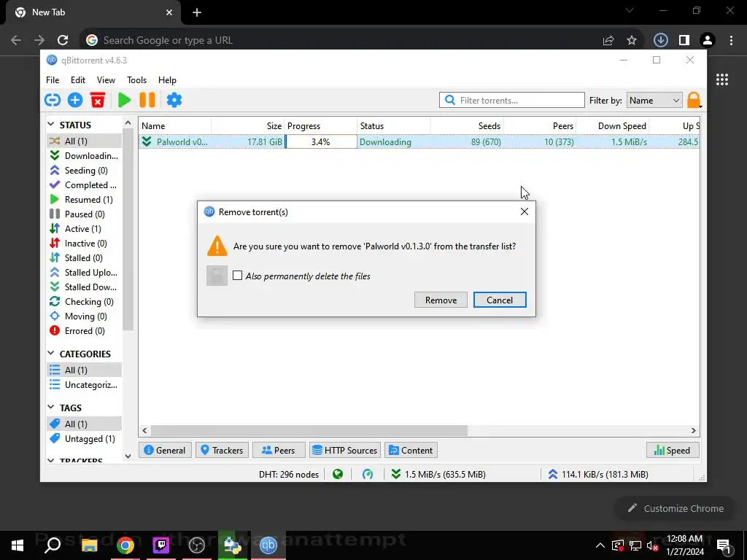The height and width of the screenshot is (560, 747).
Task: Click the Add Torrent File plus icon
Action: 75,100
